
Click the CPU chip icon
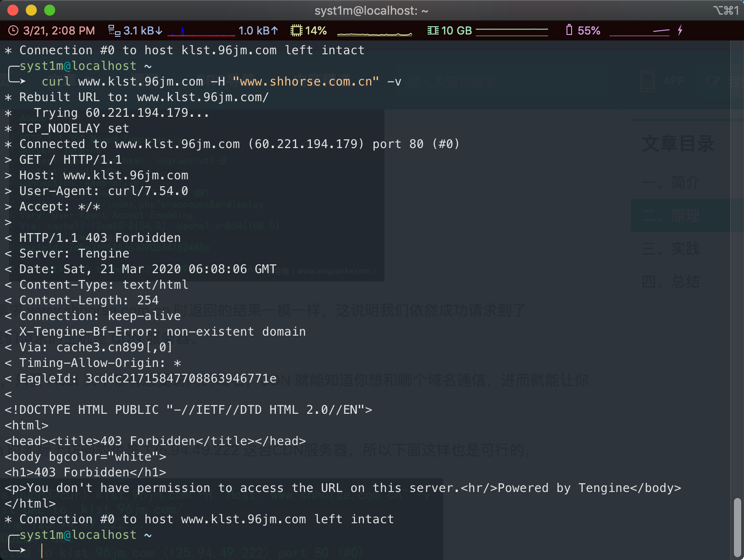(297, 31)
